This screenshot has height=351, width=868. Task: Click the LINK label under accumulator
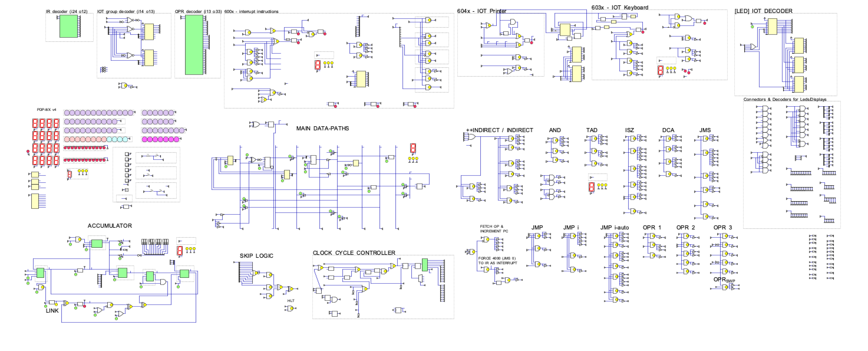coord(52,311)
